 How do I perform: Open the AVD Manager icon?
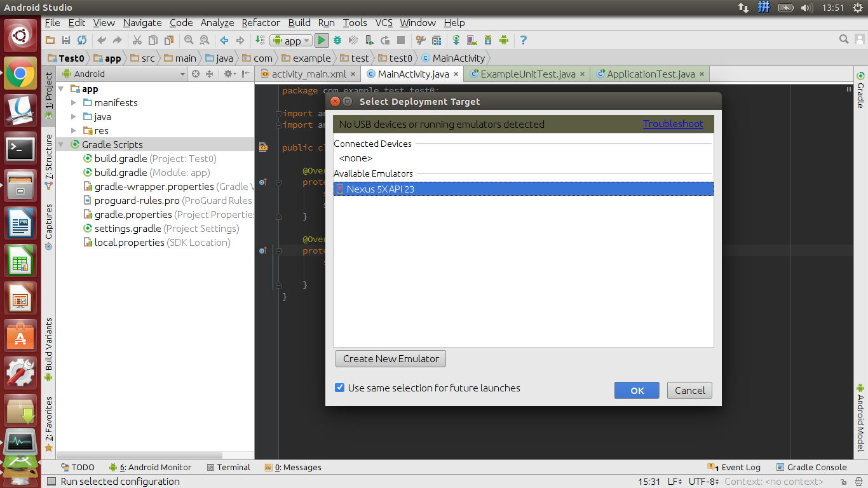pyautogui.click(x=472, y=40)
